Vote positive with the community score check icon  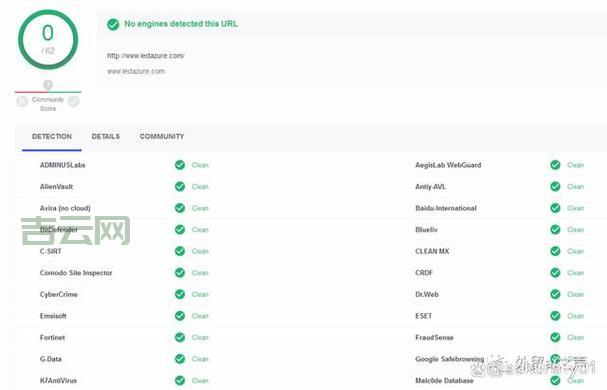pyautogui.click(x=74, y=101)
